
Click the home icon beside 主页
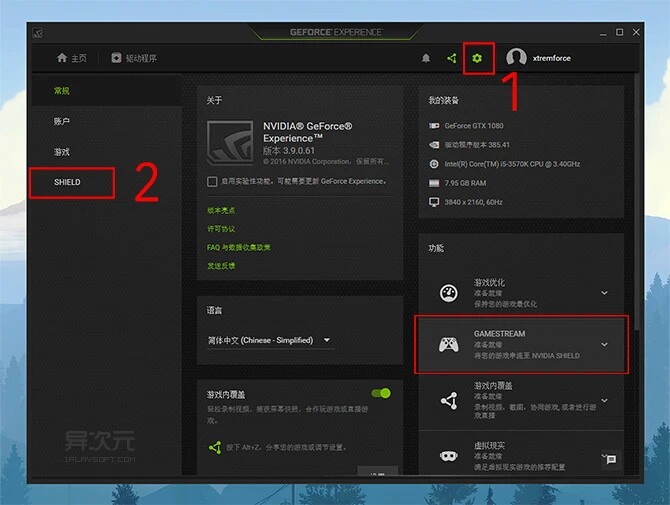[x=62, y=58]
